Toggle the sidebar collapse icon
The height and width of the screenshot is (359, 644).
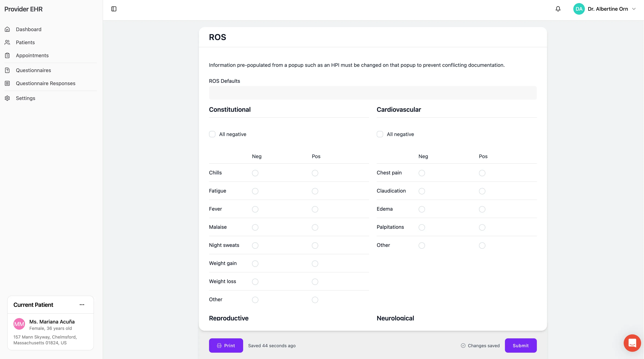click(114, 9)
